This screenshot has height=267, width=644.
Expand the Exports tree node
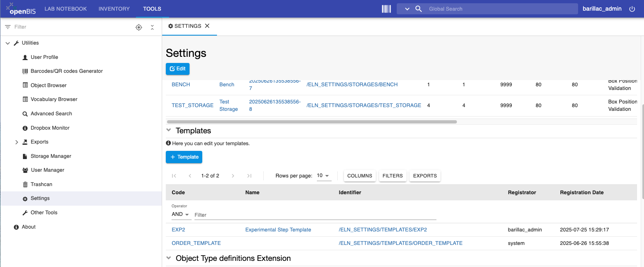[16, 142]
